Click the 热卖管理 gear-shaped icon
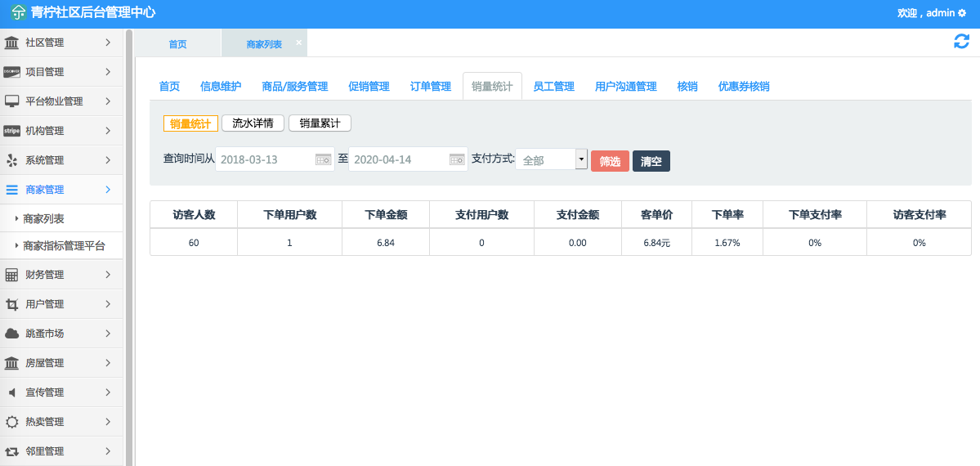Image resolution: width=980 pixels, height=466 pixels. (11, 422)
